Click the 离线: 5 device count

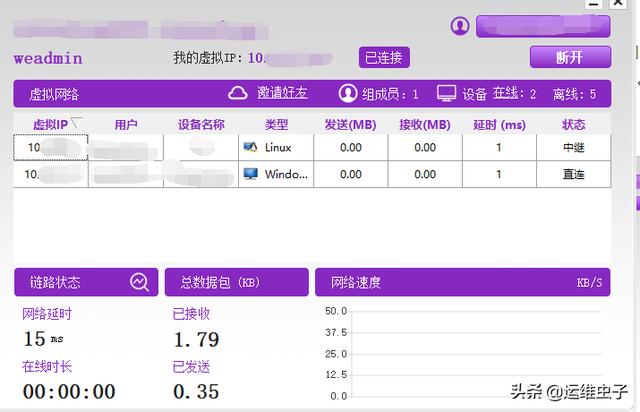574,94
